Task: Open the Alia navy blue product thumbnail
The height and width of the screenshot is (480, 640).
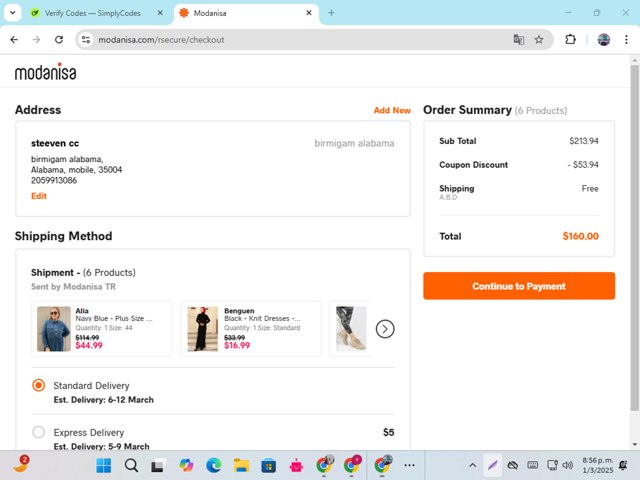Action: coord(54,329)
